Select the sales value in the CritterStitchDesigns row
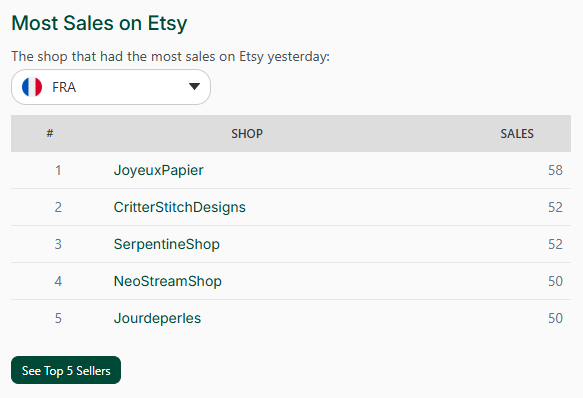Screen dimensions: 583x398 tap(555, 207)
